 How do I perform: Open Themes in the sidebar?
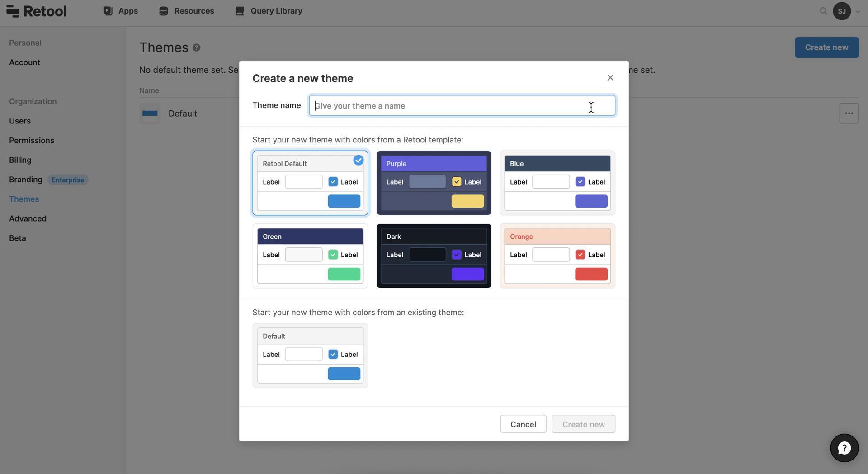(x=24, y=199)
